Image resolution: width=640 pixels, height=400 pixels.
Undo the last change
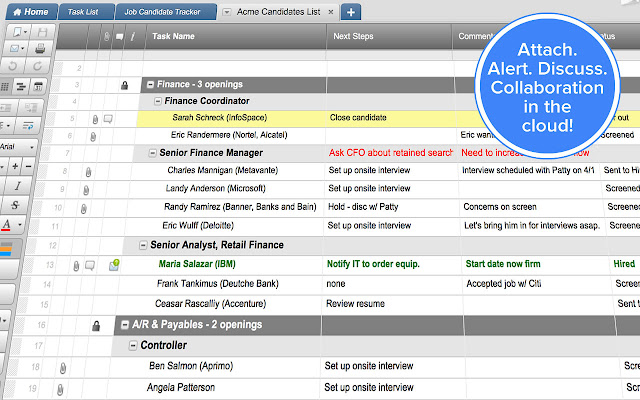click(13, 66)
